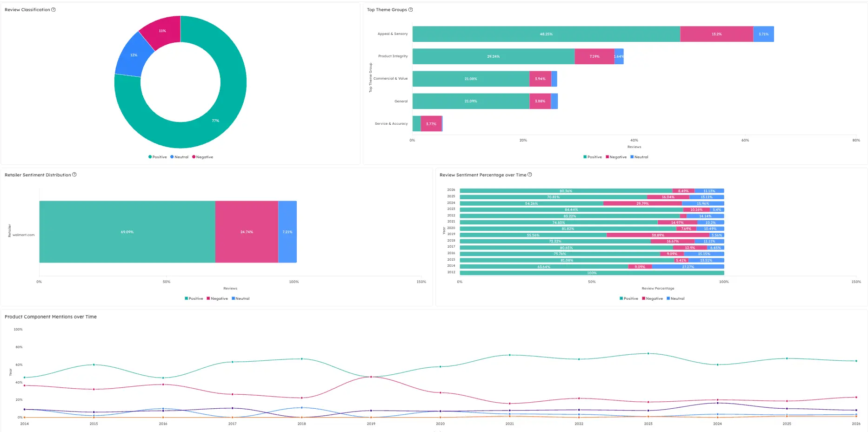Click Appeal & Sensory neutral bar 3.71%
868x432 pixels.
764,34
